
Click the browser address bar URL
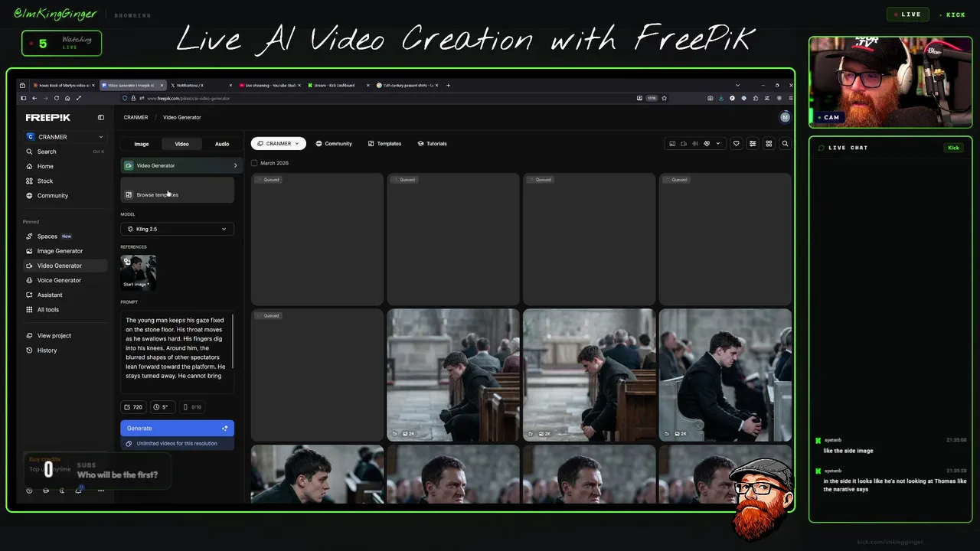[188, 98]
